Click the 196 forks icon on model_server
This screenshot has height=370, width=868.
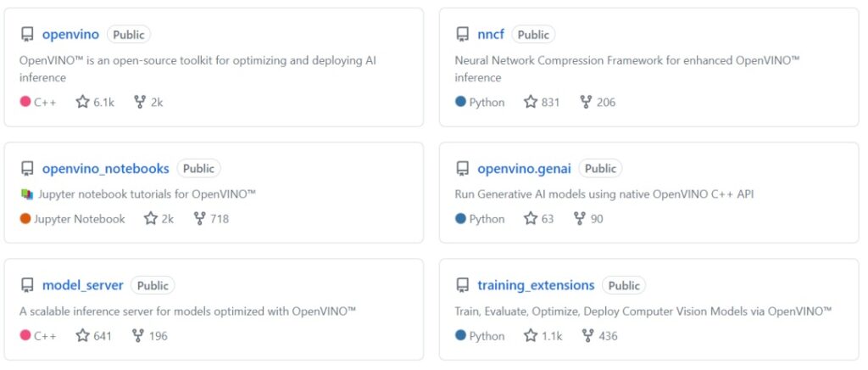click(x=138, y=336)
